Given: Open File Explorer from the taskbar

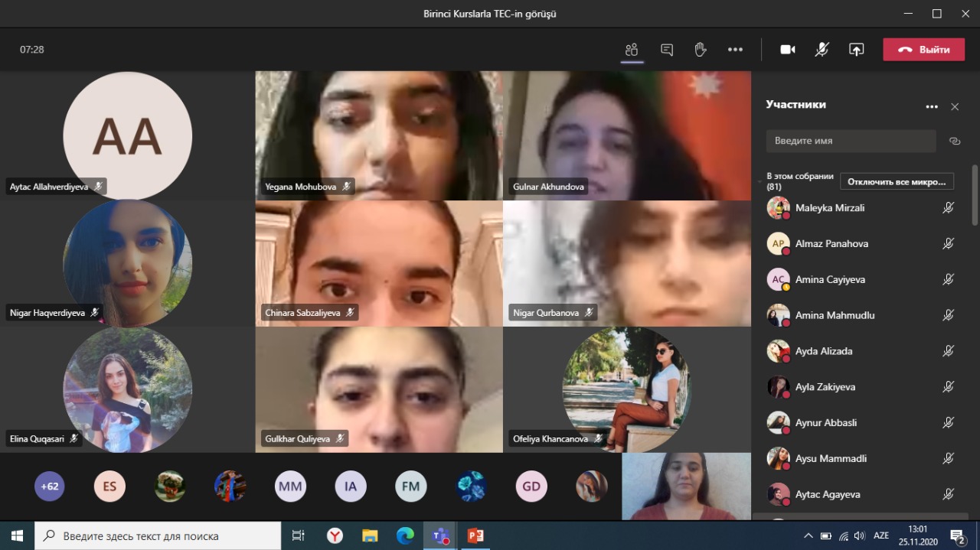Looking at the screenshot, I should point(370,535).
